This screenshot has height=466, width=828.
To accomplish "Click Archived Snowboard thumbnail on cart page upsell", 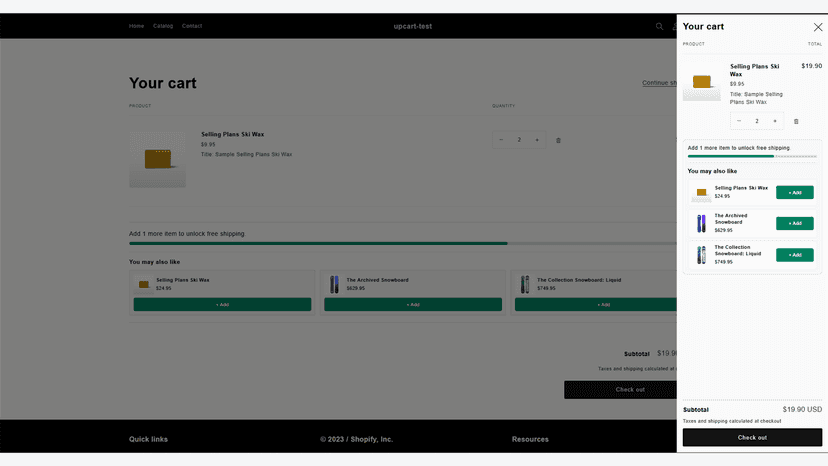I will tap(334, 284).
